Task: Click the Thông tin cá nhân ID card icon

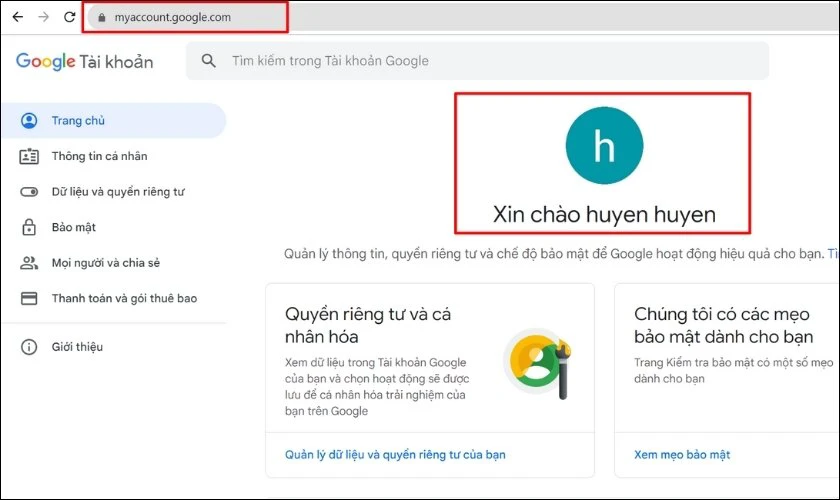Action: (29, 156)
